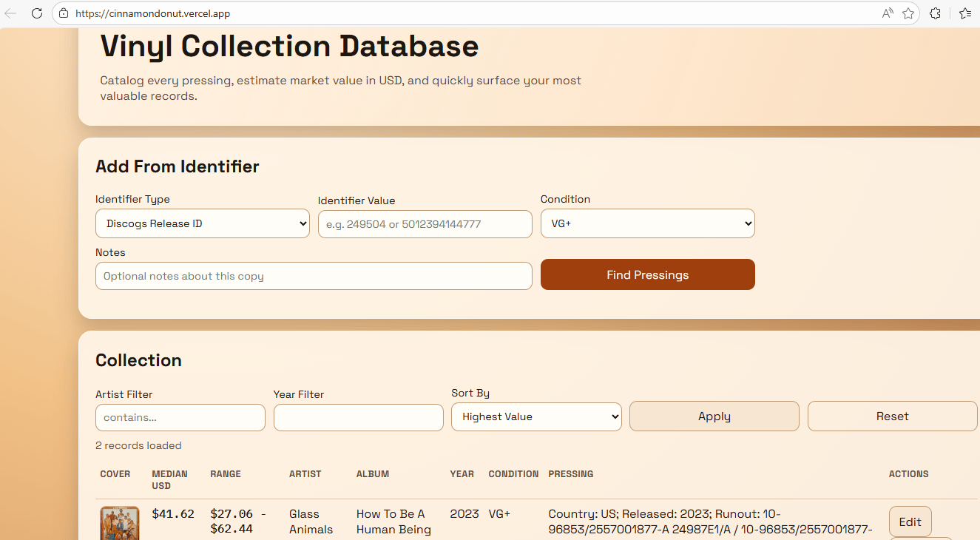This screenshot has width=980, height=540.
Task: Click the 2023 year cell
Action: [464, 513]
